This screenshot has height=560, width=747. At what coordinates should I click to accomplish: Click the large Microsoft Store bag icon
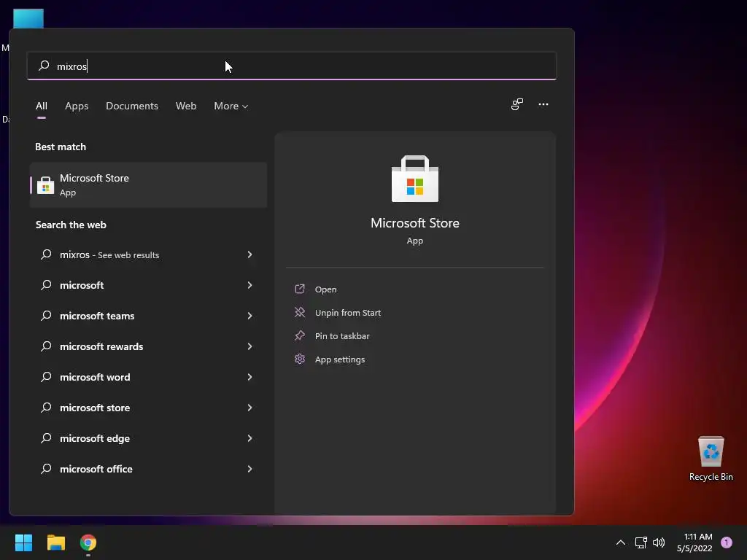(x=415, y=179)
